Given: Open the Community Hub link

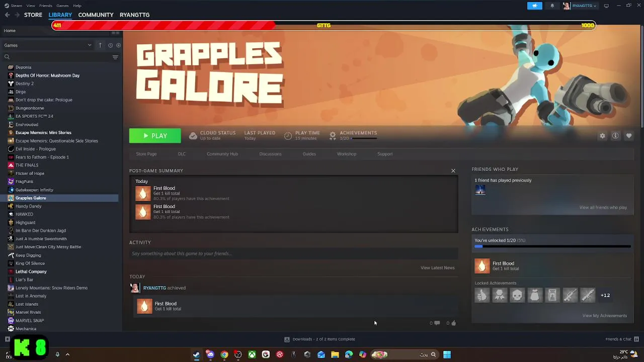Looking at the screenshot, I should [x=222, y=154].
